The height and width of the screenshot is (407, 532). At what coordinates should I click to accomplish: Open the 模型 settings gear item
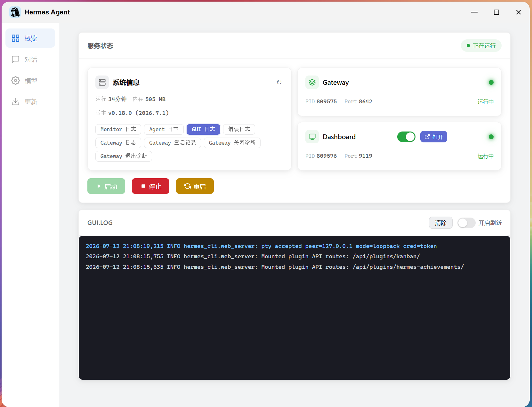[30, 81]
